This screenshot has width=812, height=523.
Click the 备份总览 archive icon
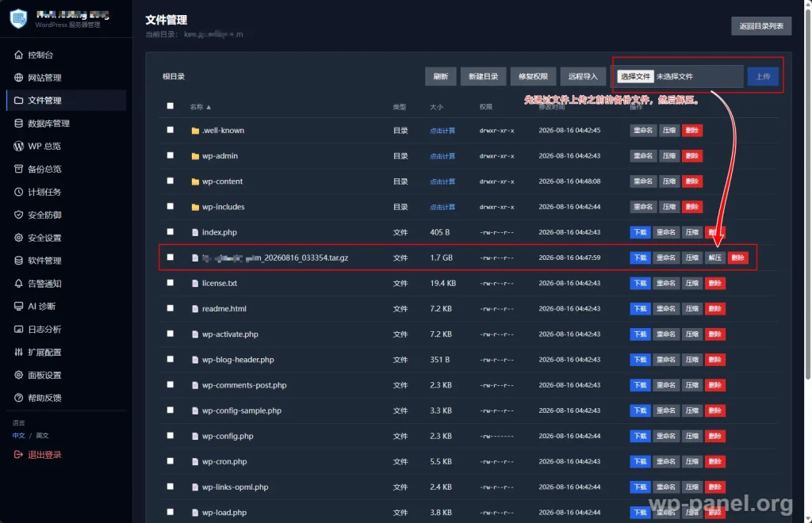tap(19, 169)
